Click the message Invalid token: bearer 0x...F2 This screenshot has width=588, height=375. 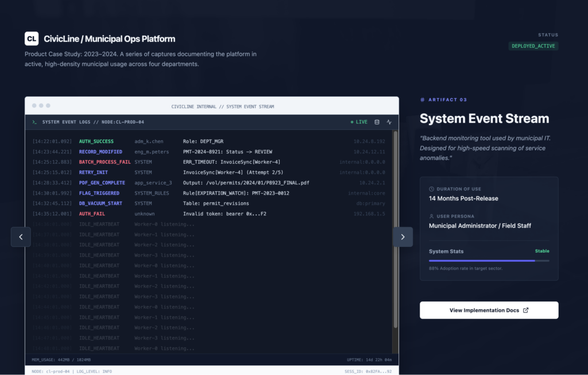click(225, 214)
